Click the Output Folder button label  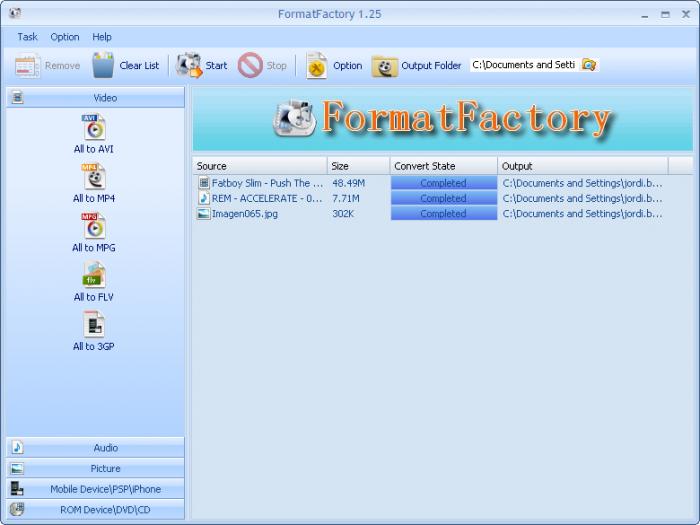pos(431,66)
